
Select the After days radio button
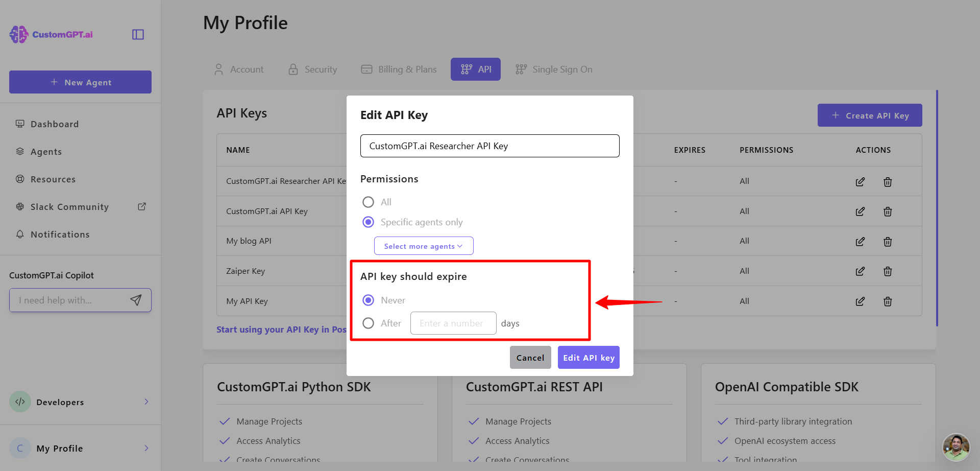368,323
